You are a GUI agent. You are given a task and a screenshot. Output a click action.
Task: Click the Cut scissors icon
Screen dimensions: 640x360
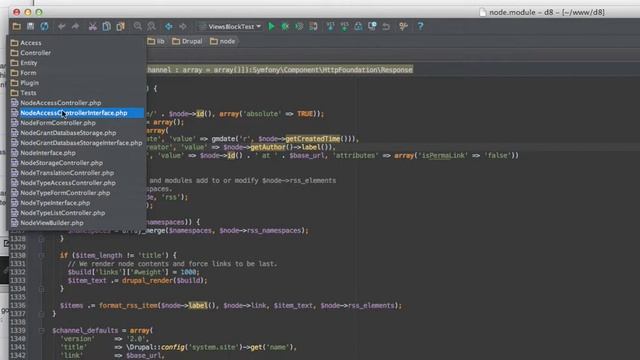[93, 27]
